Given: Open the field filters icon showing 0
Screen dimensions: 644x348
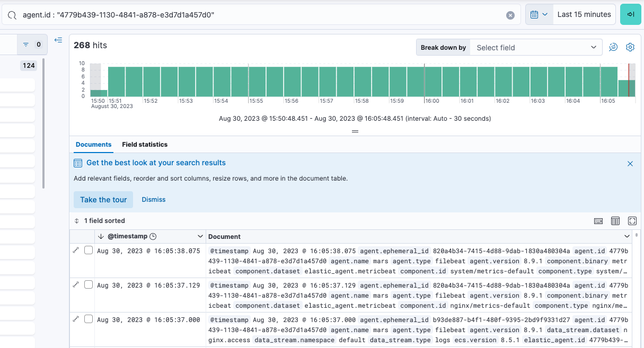Looking at the screenshot, I should [32, 44].
